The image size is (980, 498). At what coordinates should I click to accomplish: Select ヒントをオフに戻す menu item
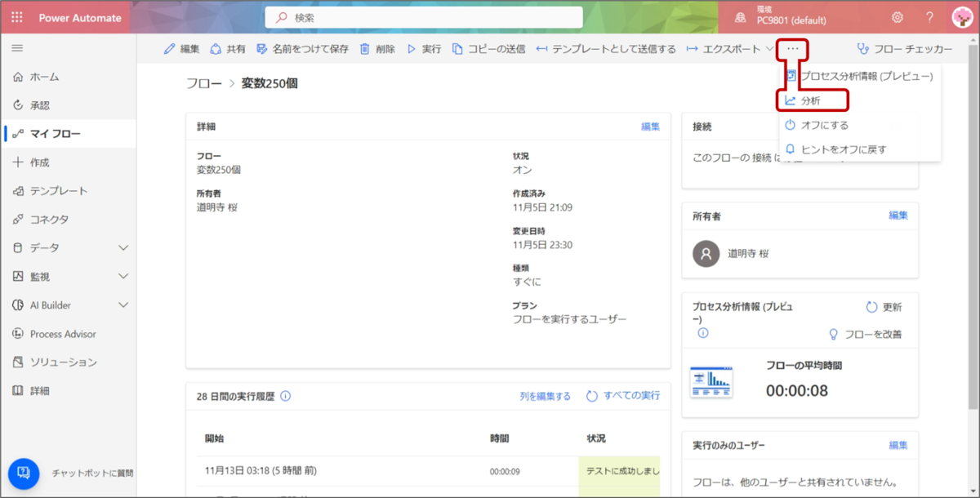click(x=859, y=149)
